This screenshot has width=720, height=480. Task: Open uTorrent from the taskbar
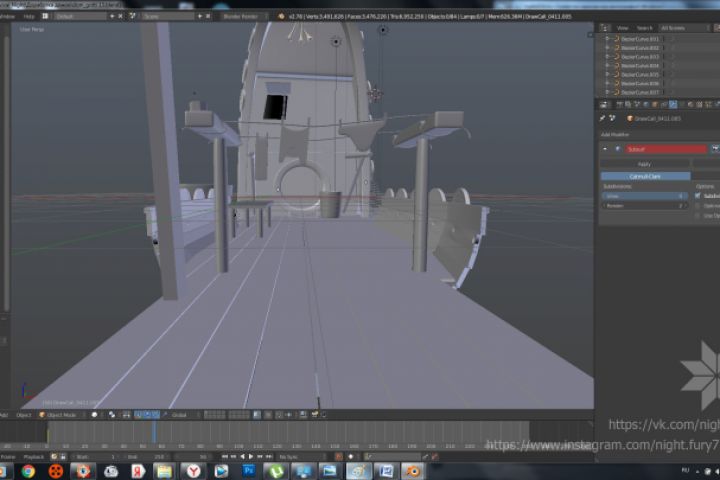pos(276,471)
